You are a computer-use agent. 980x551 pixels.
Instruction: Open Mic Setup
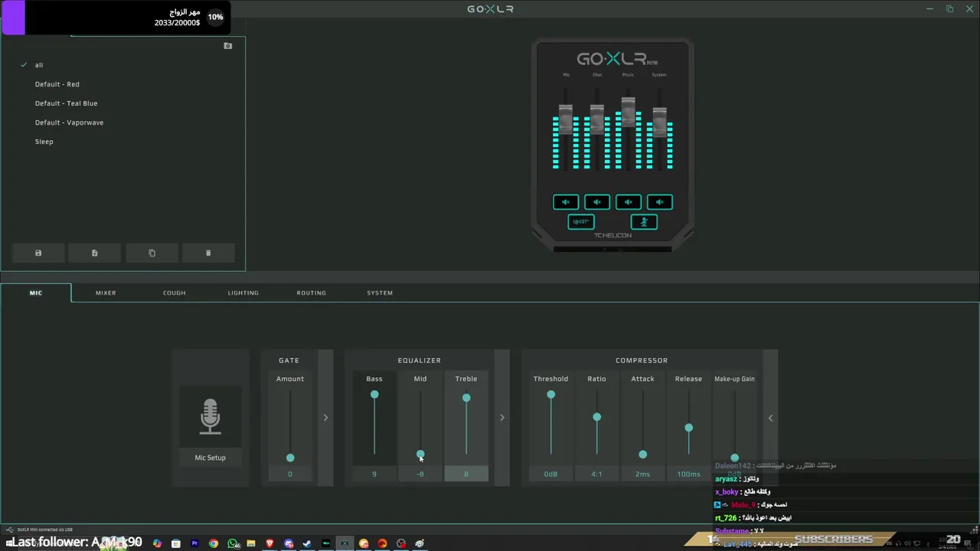click(x=211, y=458)
